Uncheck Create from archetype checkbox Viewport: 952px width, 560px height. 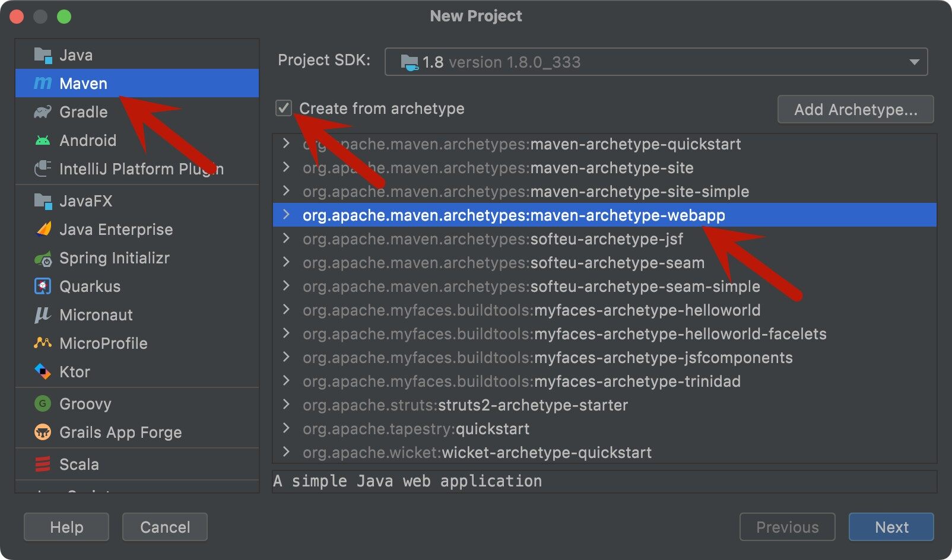pos(284,109)
